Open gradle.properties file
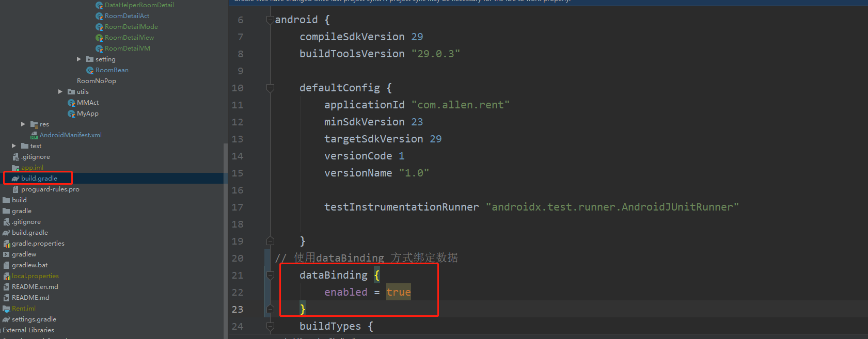This screenshot has height=339, width=868. coord(38,244)
